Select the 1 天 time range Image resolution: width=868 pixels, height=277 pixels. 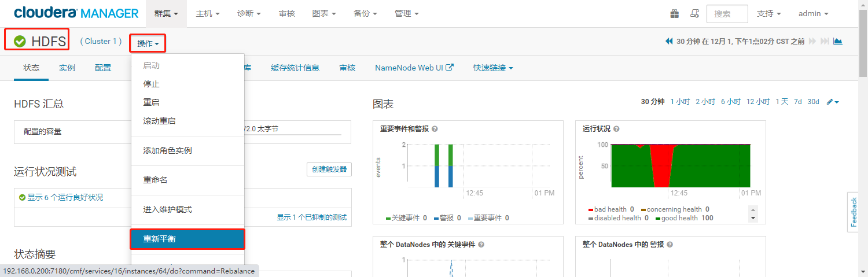(x=782, y=102)
